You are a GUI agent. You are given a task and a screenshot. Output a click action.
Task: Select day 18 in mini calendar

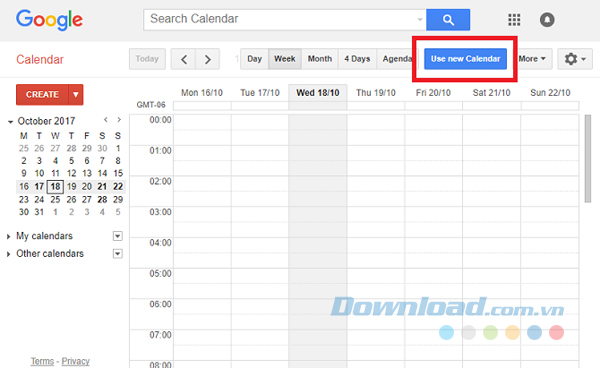coord(55,187)
